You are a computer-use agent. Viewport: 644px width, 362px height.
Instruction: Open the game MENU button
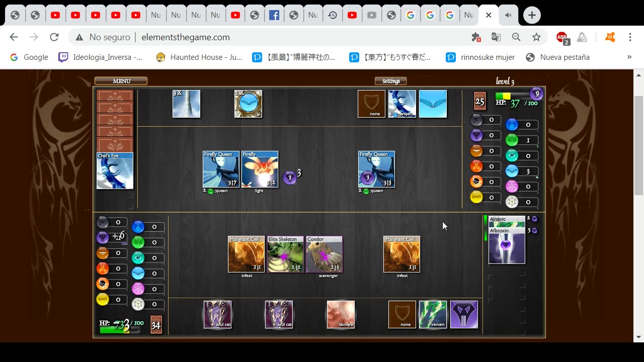pyautogui.click(x=121, y=81)
